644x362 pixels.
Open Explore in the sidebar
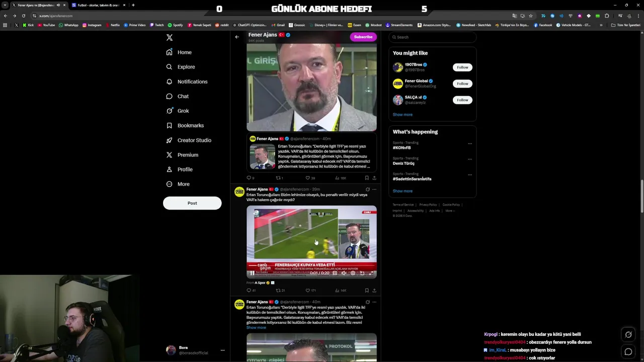point(181,67)
